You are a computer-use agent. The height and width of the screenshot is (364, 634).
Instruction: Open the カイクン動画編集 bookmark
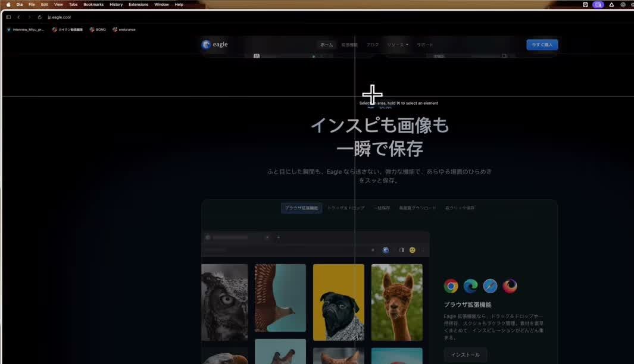67,30
